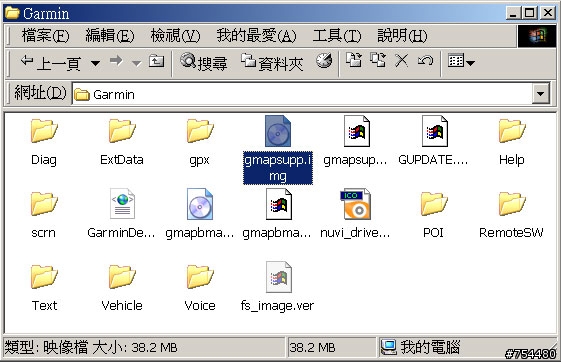This screenshot has height=362, width=561.
Task: Open the address bar dropdown list
Action: (x=541, y=94)
